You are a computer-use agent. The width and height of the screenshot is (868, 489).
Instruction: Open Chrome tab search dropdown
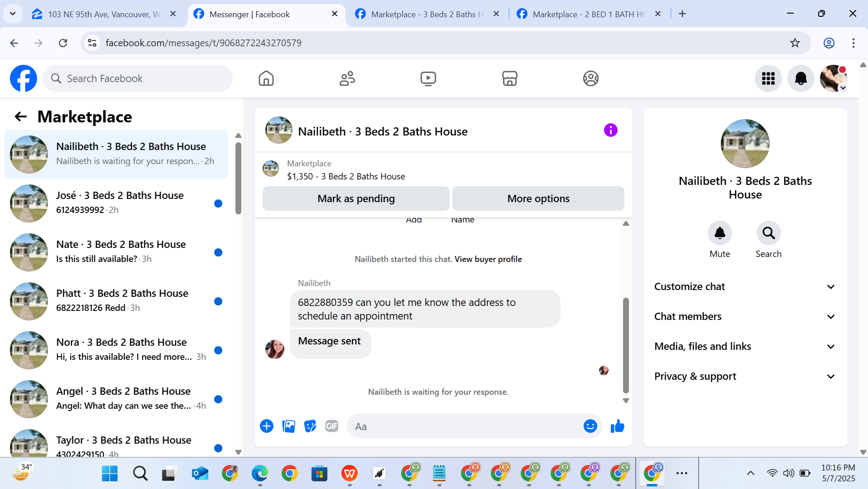pyautogui.click(x=13, y=14)
